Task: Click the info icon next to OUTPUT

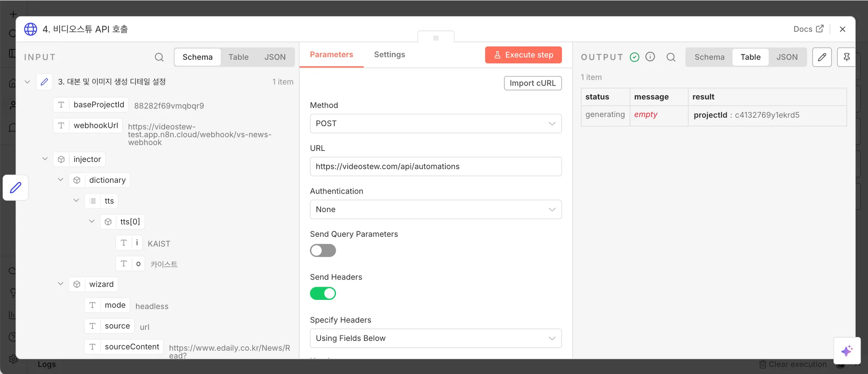Action: coord(650,57)
